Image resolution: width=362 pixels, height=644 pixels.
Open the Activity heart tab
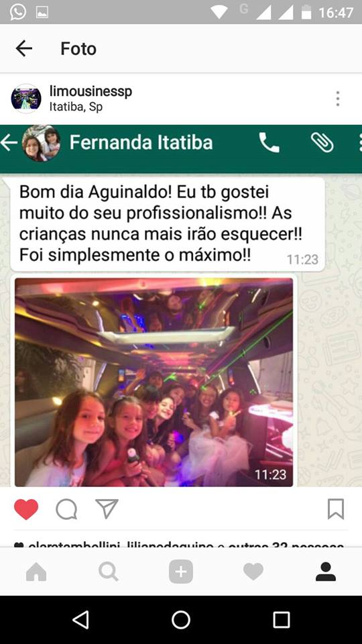(253, 572)
